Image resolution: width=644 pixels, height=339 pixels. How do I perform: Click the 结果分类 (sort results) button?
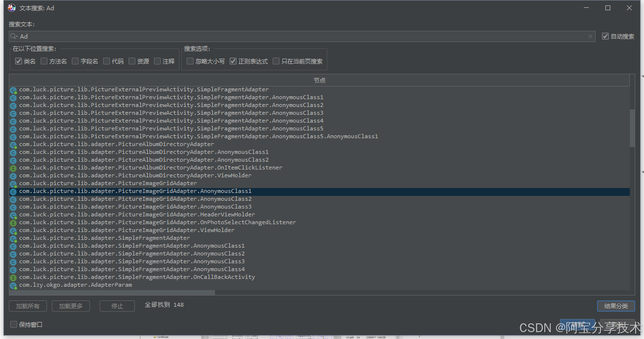(616, 306)
